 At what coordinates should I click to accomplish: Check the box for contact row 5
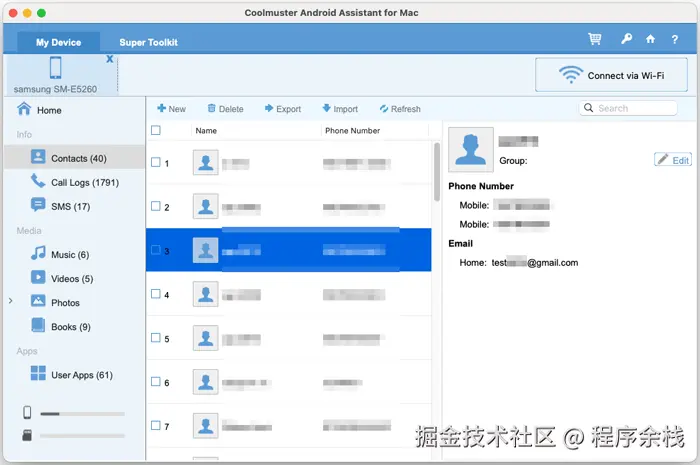(155, 337)
